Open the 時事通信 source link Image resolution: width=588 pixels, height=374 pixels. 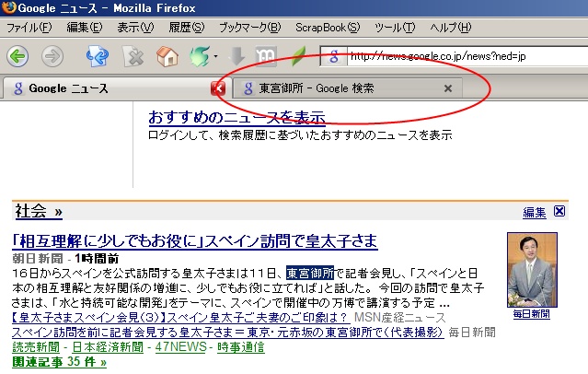coord(241,347)
